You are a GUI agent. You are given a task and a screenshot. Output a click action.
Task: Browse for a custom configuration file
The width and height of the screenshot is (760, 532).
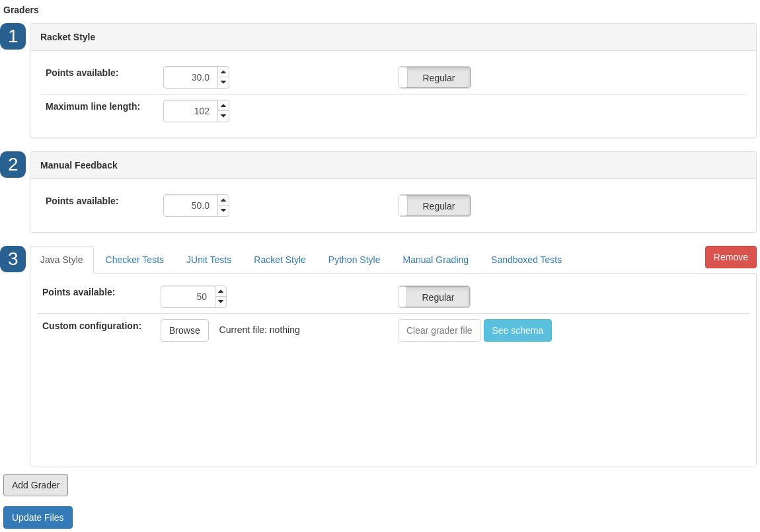184,330
